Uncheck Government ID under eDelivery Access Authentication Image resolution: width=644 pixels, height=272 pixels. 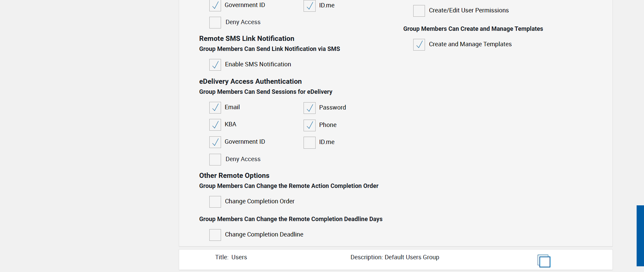(215, 142)
